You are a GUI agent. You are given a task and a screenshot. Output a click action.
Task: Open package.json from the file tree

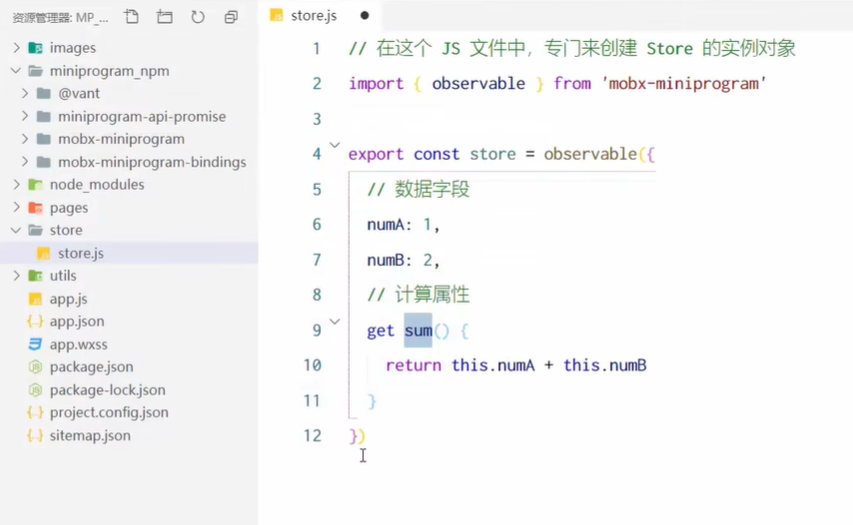[91, 367]
